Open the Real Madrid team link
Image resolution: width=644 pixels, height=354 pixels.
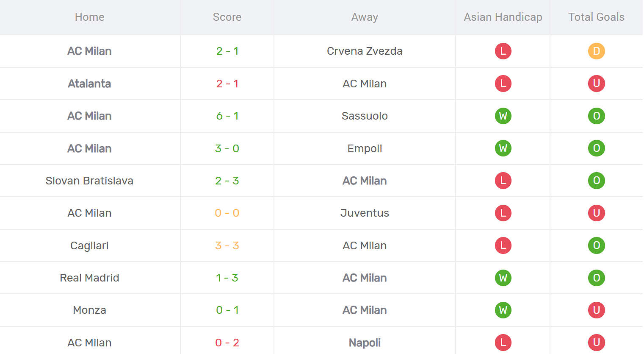89,278
